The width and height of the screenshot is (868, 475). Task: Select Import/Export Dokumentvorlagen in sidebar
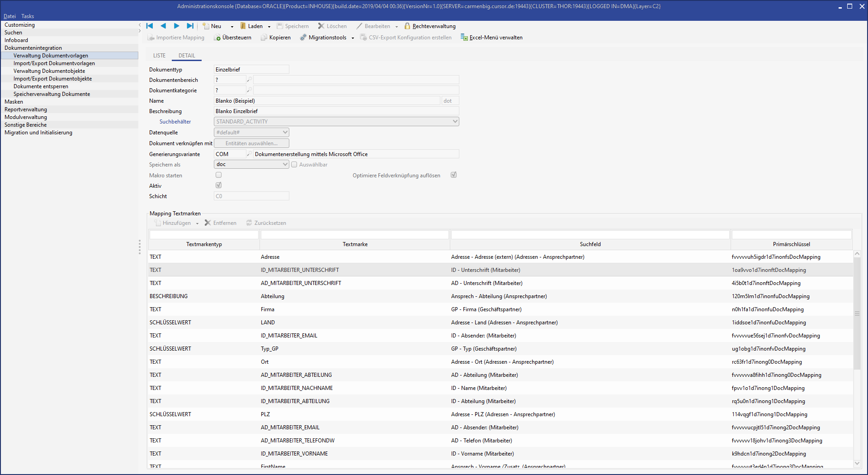[54, 63]
